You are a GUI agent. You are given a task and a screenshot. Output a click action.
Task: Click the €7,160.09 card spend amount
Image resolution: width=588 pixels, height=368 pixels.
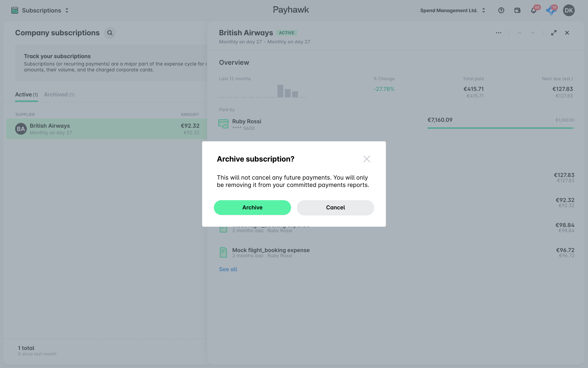click(440, 120)
